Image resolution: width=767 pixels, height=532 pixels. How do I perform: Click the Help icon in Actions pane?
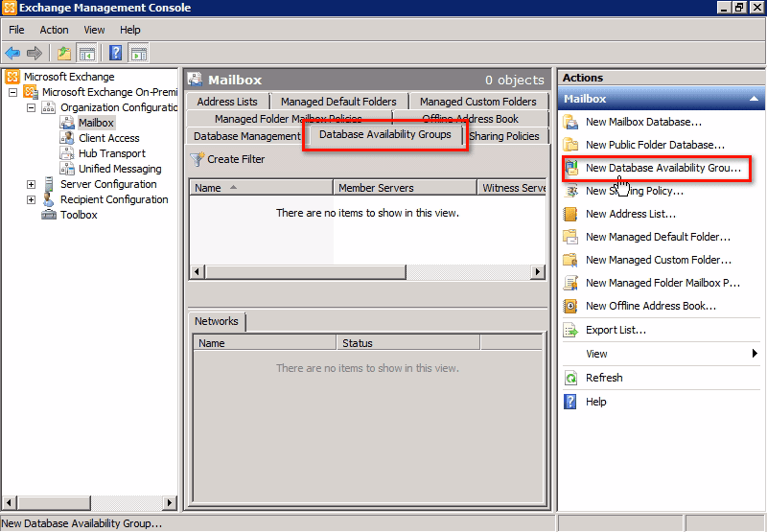570,402
